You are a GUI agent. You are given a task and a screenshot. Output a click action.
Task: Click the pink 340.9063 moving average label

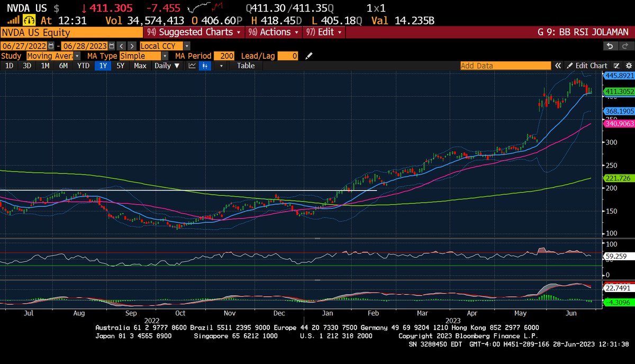[x=619, y=123]
